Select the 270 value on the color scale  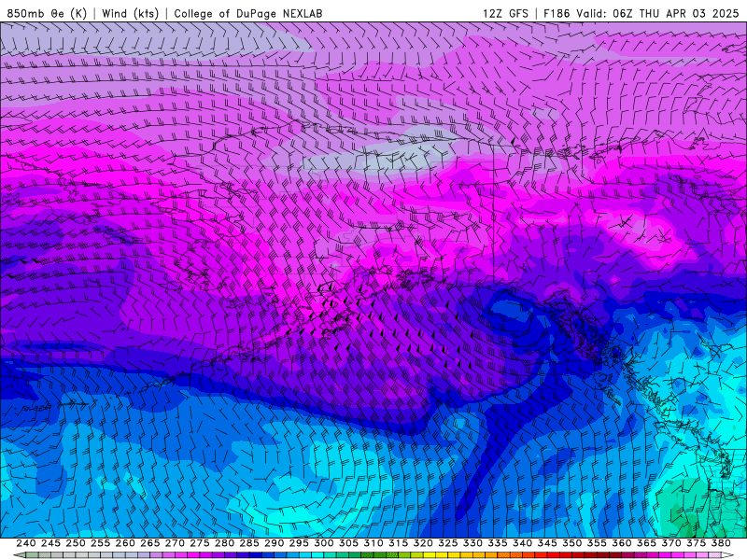tap(175, 543)
